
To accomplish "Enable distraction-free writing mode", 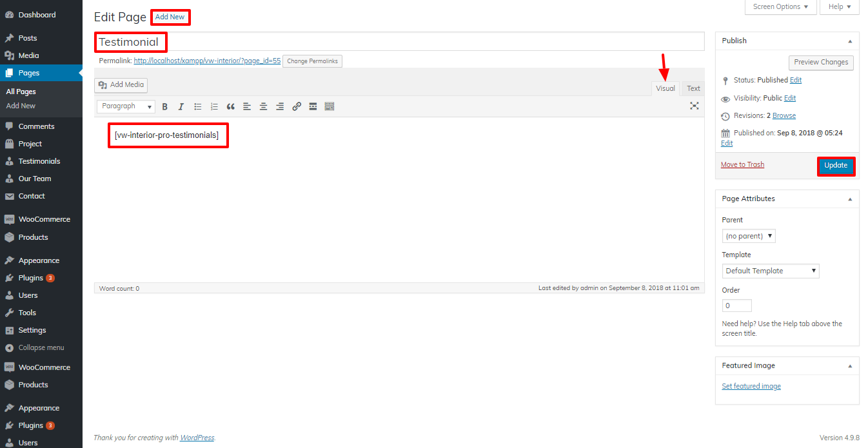I will coord(694,106).
